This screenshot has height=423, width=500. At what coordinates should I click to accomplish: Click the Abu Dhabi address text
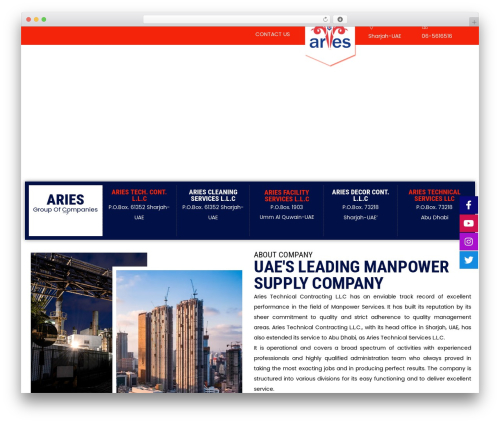(x=434, y=217)
